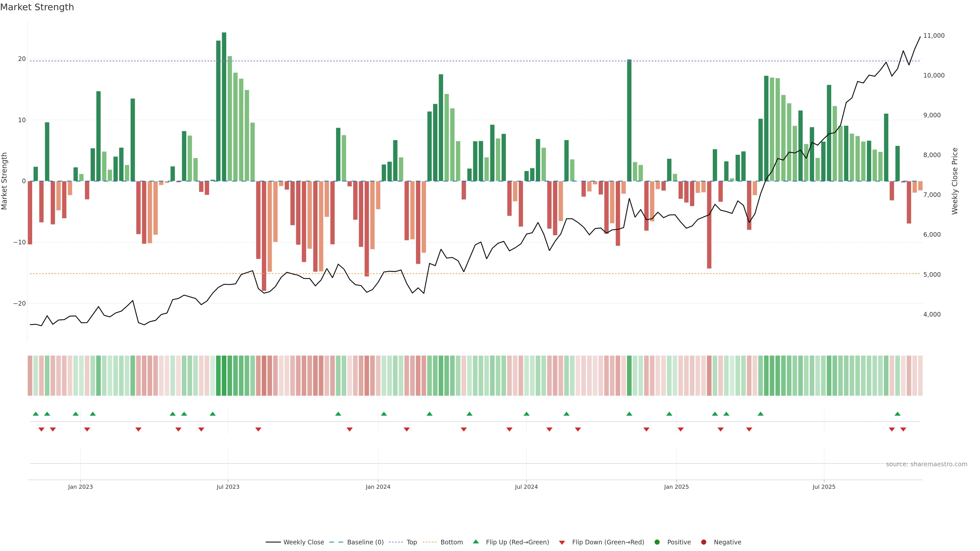Click the Jan 2023 x-axis label
Screen dimensions: 980x551
pyautogui.click(x=80, y=487)
